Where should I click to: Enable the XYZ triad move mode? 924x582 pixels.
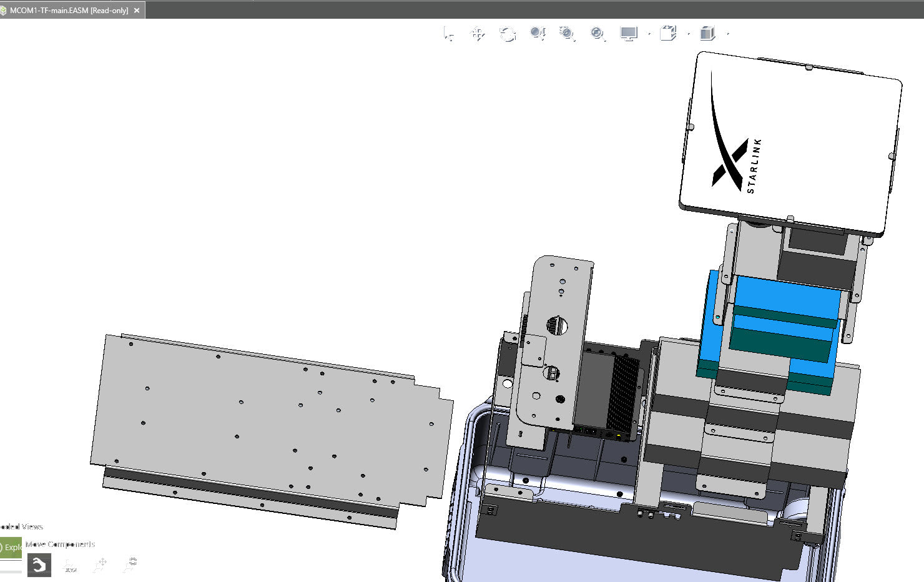[71, 566]
